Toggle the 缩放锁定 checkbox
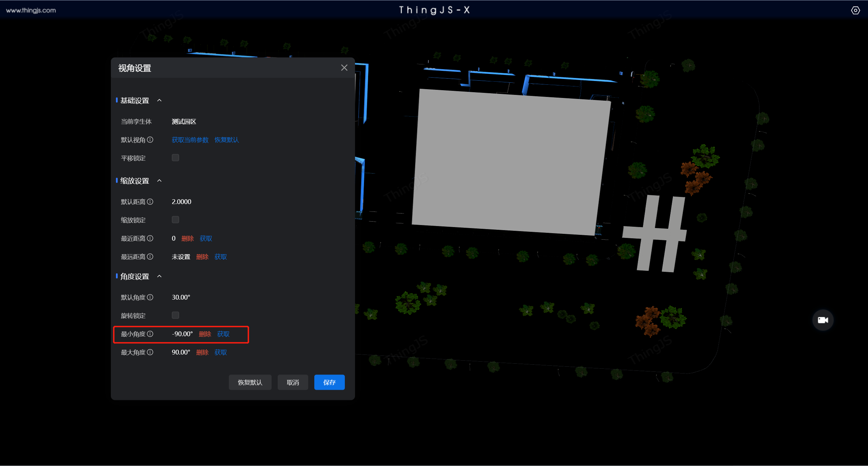 pyautogui.click(x=176, y=219)
